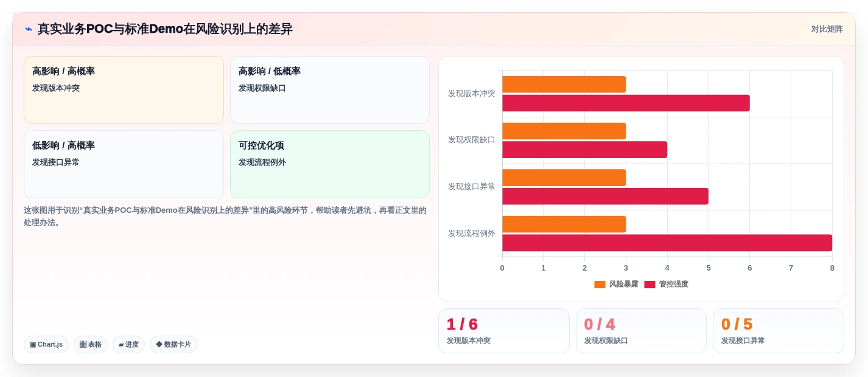Click the orange bar for 发现流程例外
The height and width of the screenshot is (377, 868).
(x=564, y=224)
